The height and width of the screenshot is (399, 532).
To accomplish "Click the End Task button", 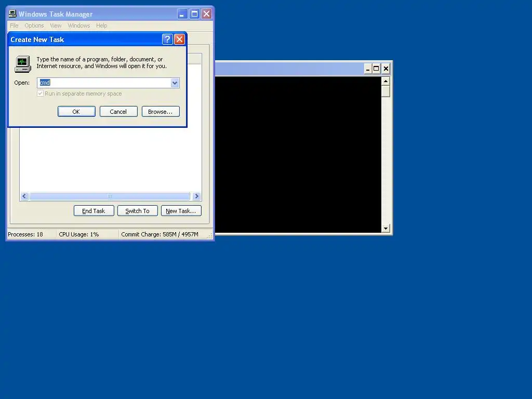I will point(94,211).
